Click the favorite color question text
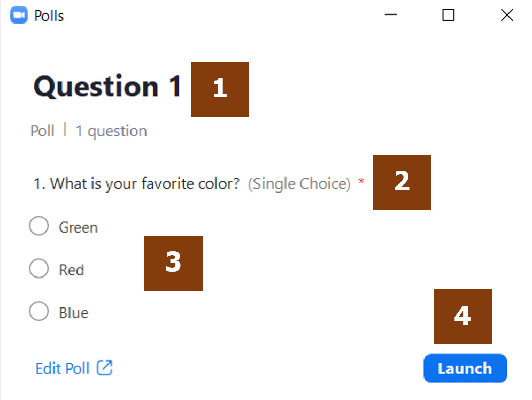Screen dimensions: 532x400 coord(137,184)
